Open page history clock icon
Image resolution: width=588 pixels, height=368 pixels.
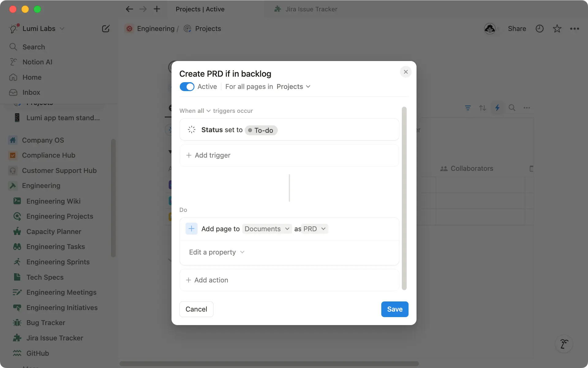point(539,29)
